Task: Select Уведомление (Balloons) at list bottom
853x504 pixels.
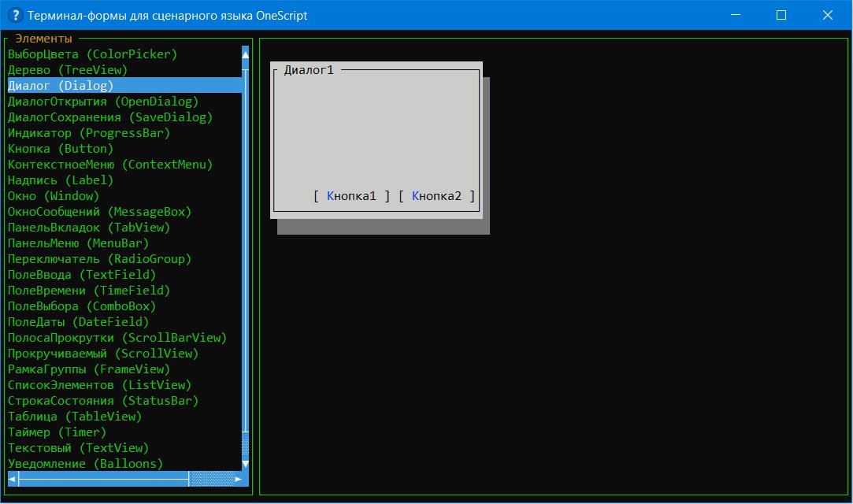Action: point(85,464)
